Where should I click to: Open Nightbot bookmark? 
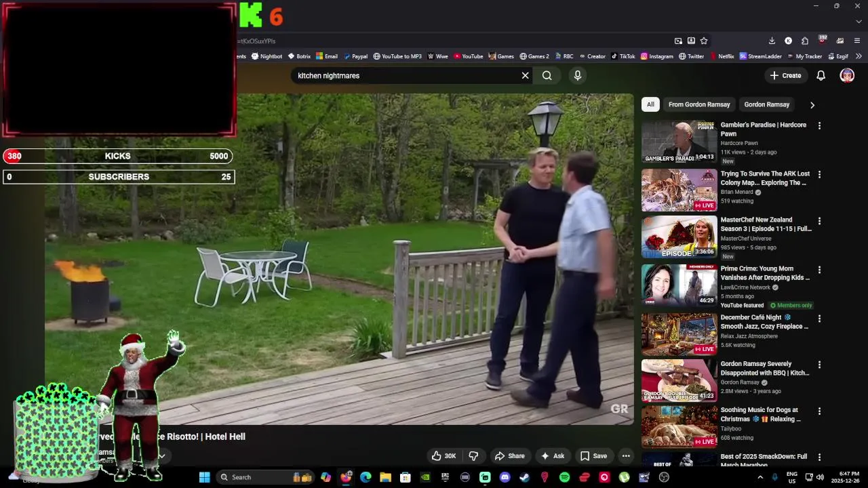click(x=267, y=56)
